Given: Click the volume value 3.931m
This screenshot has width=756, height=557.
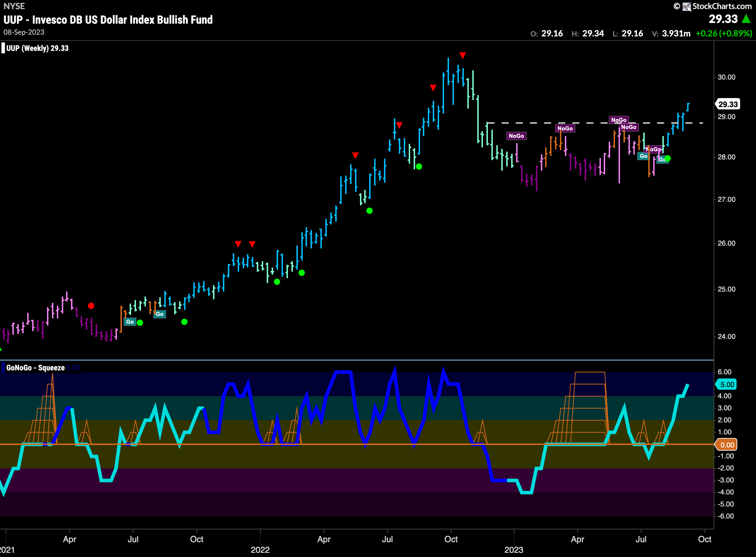Looking at the screenshot, I should tap(676, 34).
